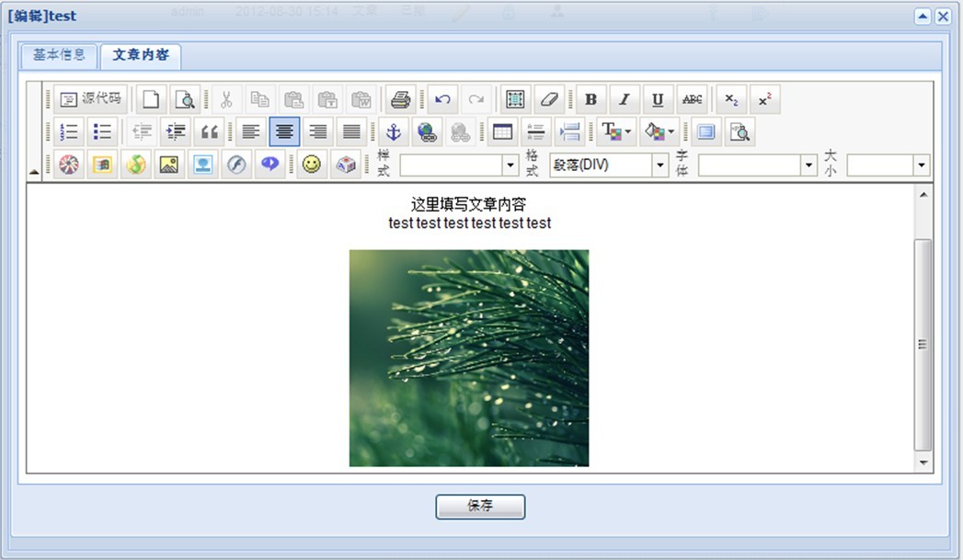Open the 大小 font size dropdown

(x=888, y=166)
